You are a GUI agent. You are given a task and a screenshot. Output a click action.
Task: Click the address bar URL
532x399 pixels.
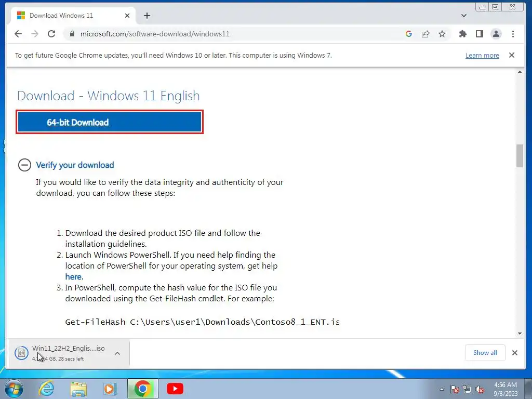click(x=155, y=34)
